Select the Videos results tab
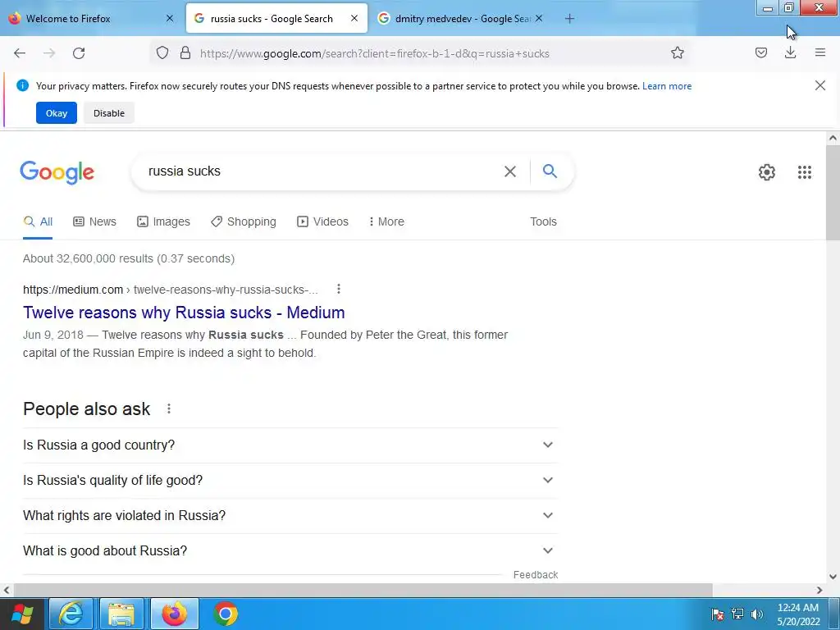The height and width of the screenshot is (630, 840). coord(322,221)
